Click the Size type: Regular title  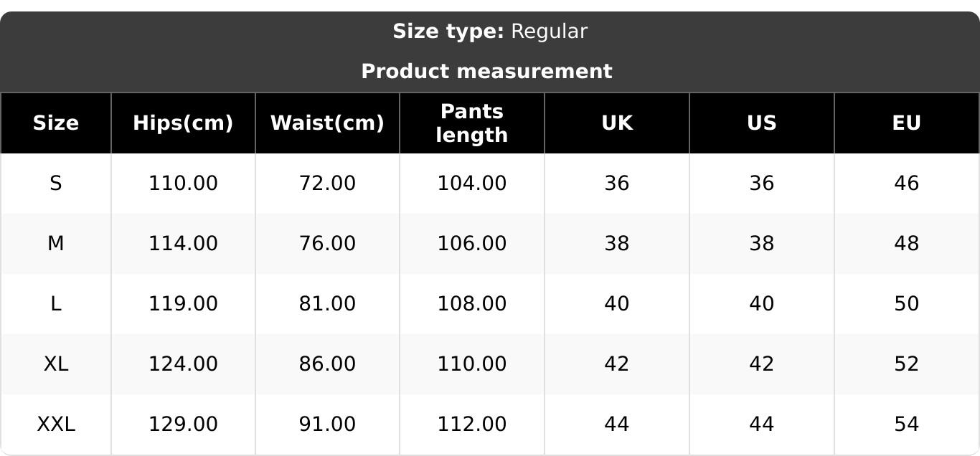pyautogui.click(x=490, y=32)
